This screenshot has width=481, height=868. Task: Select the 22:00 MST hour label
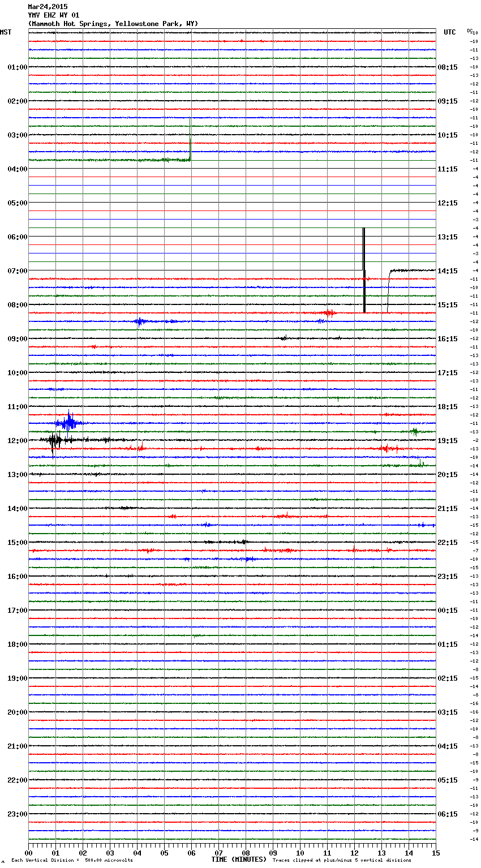point(18,780)
